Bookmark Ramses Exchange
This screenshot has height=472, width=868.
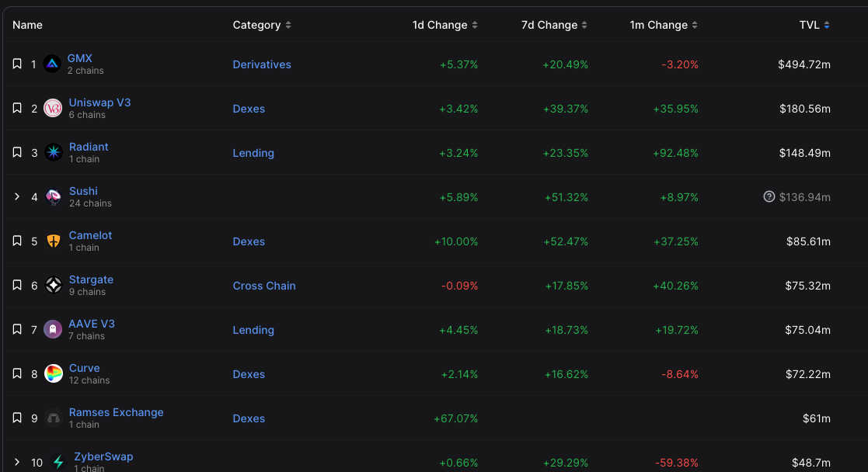pyautogui.click(x=17, y=418)
